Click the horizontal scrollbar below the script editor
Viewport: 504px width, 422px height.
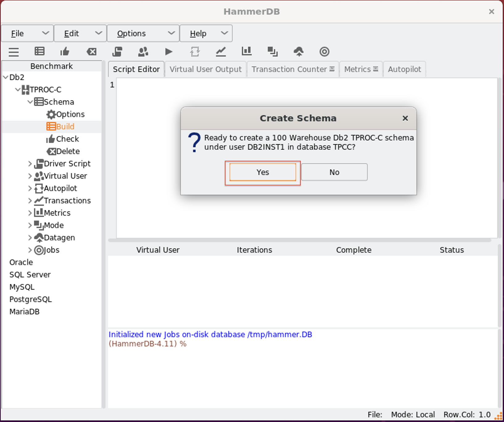point(300,240)
